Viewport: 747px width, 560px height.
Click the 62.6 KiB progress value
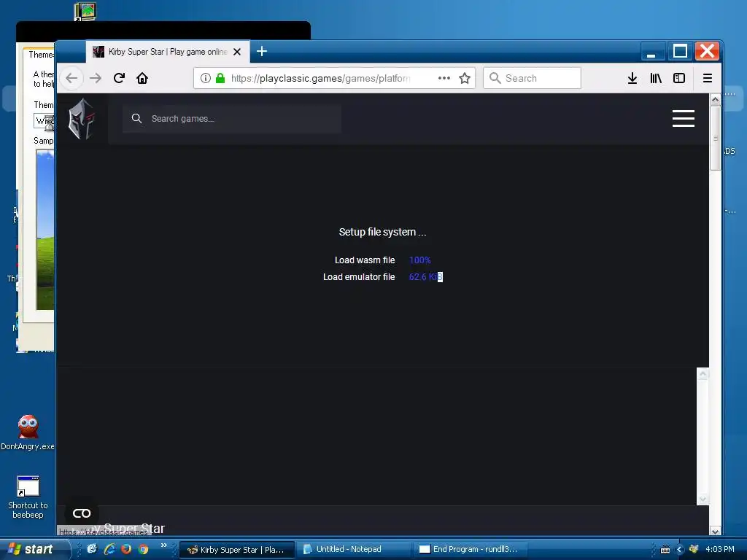(426, 276)
